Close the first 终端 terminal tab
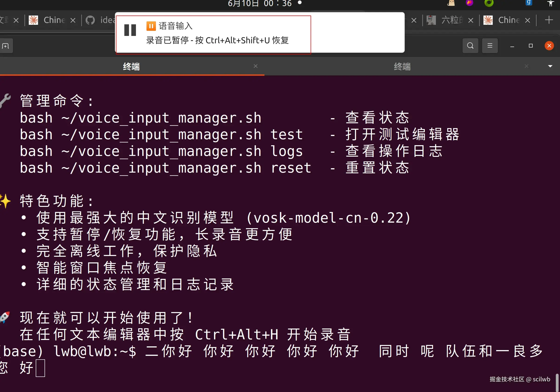 (255, 66)
